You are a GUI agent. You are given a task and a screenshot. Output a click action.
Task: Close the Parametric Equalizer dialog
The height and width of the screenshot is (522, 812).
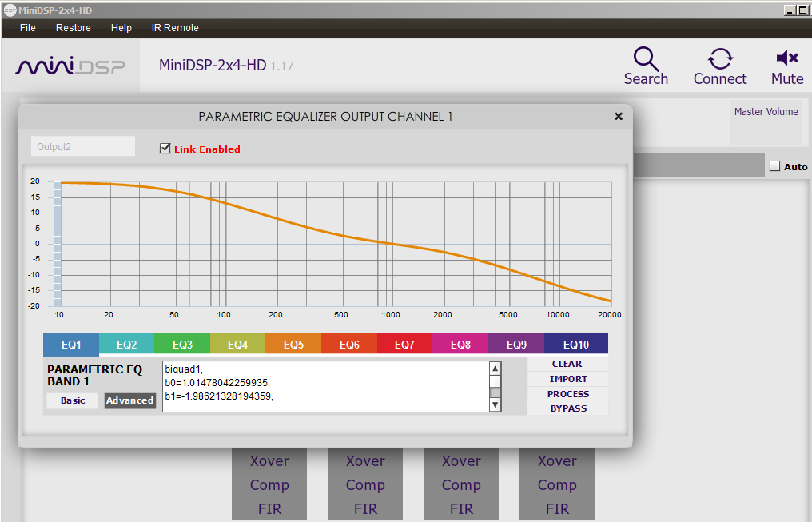click(x=619, y=117)
